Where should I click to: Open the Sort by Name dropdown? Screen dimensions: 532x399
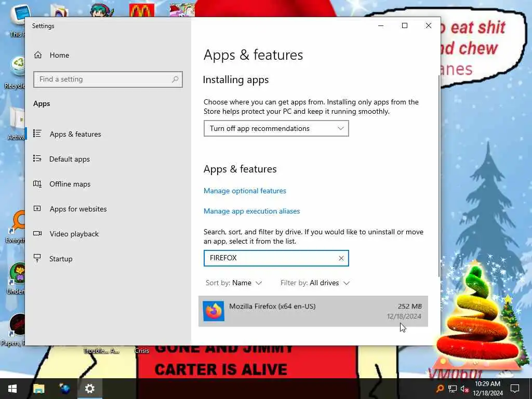click(x=234, y=283)
